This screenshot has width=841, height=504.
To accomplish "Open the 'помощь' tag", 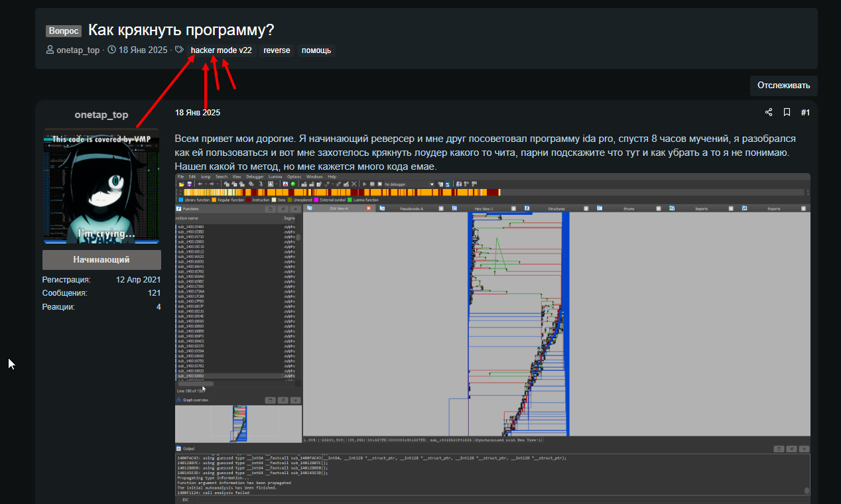I will [x=316, y=50].
